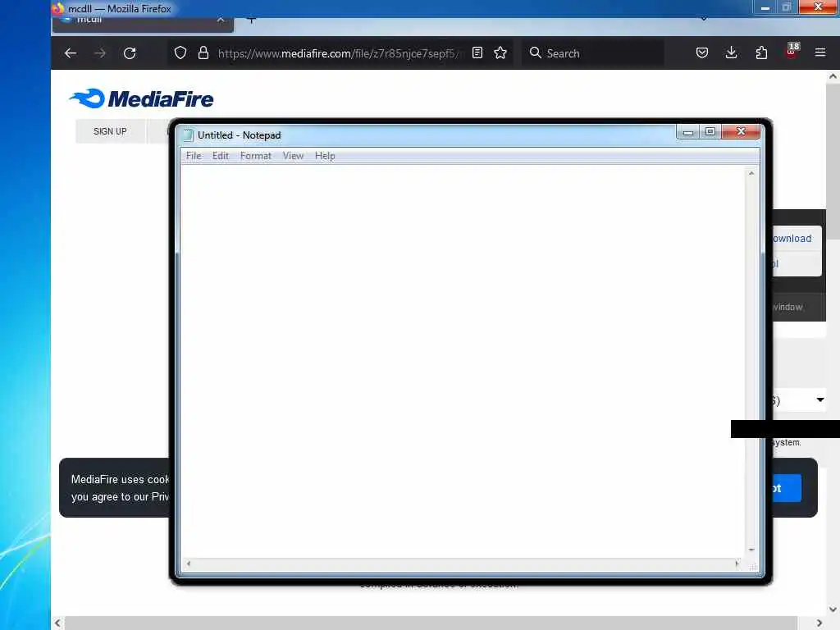Maximize the Notepad window

click(x=710, y=132)
